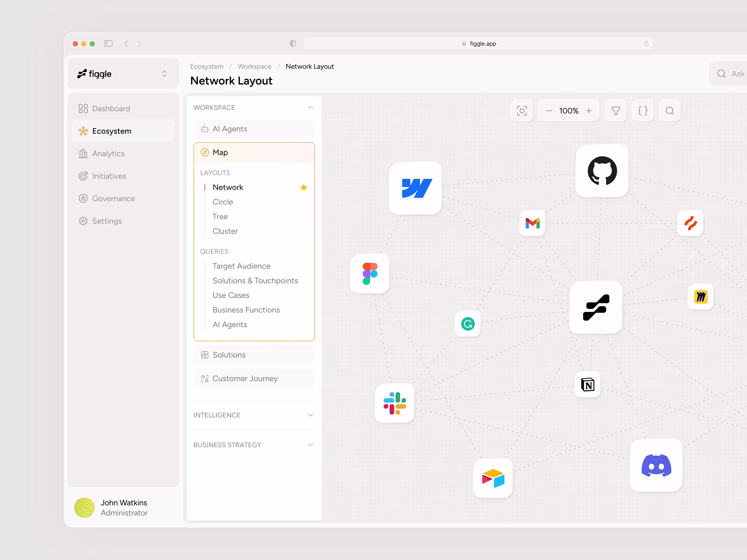Run the Target Audience query

tap(241, 266)
